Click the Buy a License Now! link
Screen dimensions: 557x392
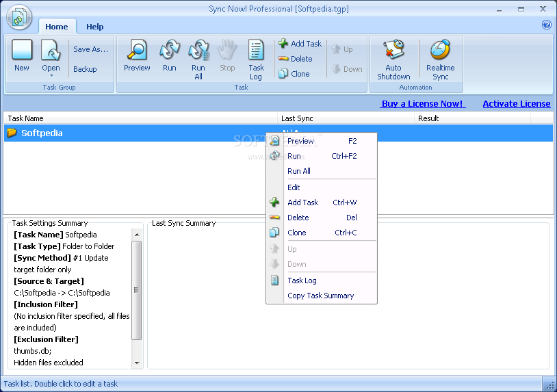click(x=422, y=104)
